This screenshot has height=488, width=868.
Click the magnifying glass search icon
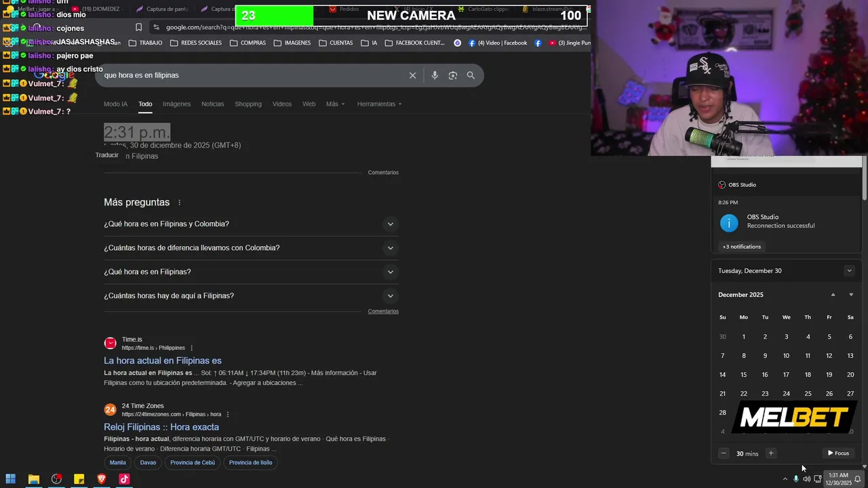[471, 75]
